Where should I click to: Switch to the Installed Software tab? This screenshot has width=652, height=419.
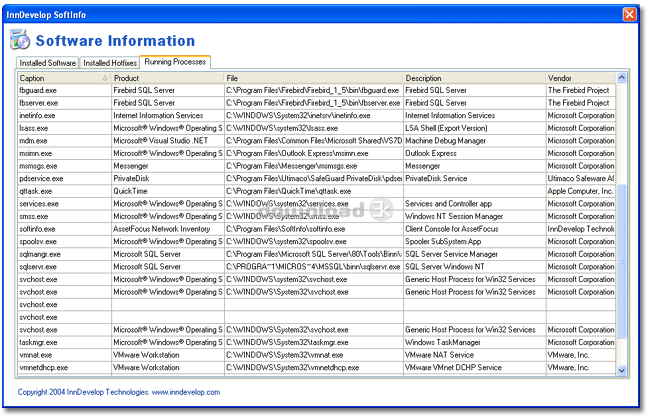[47, 63]
